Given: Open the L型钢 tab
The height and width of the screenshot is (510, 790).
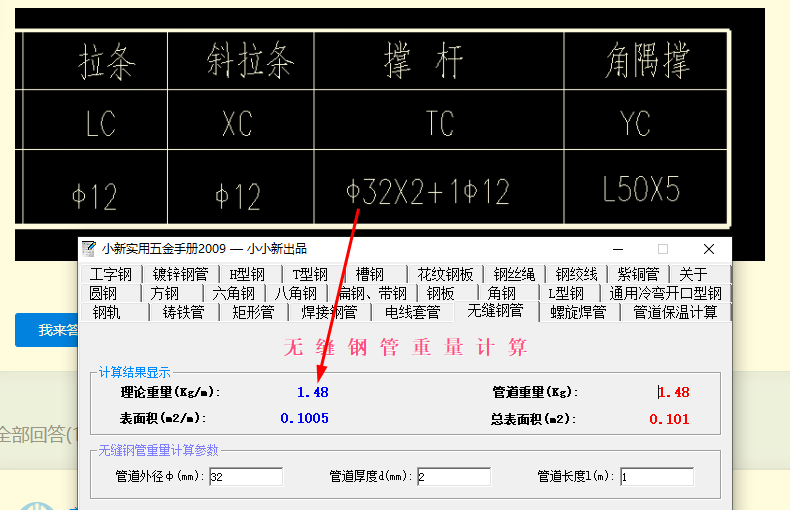Looking at the screenshot, I should (566, 293).
